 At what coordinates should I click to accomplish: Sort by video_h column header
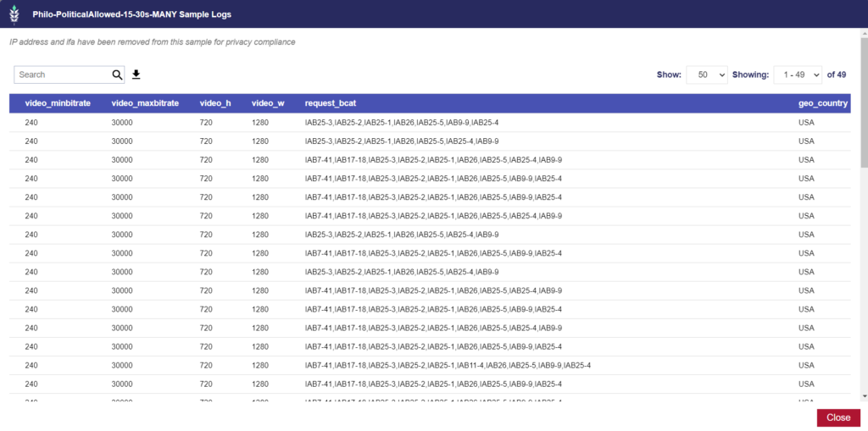pyautogui.click(x=215, y=103)
